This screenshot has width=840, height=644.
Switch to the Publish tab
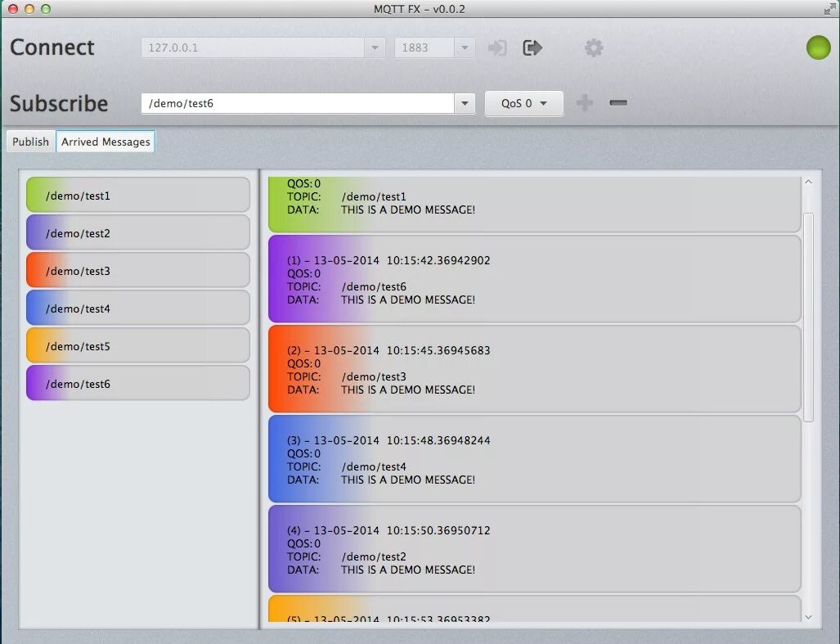point(30,142)
